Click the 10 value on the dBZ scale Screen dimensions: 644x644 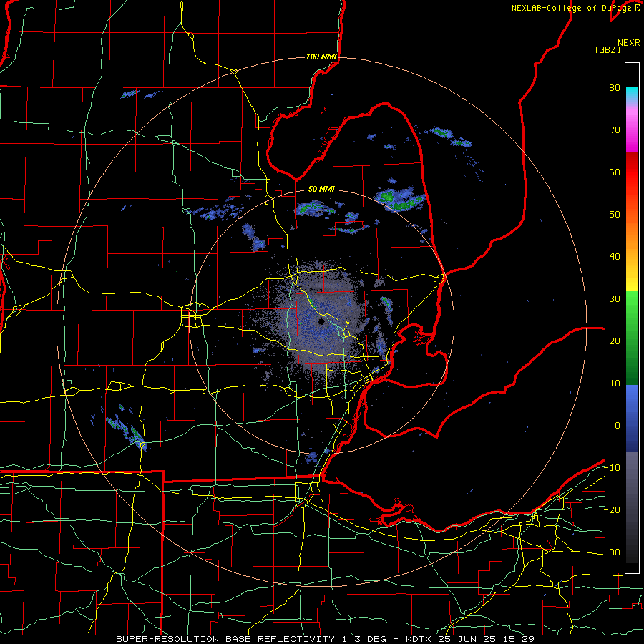[615, 384]
